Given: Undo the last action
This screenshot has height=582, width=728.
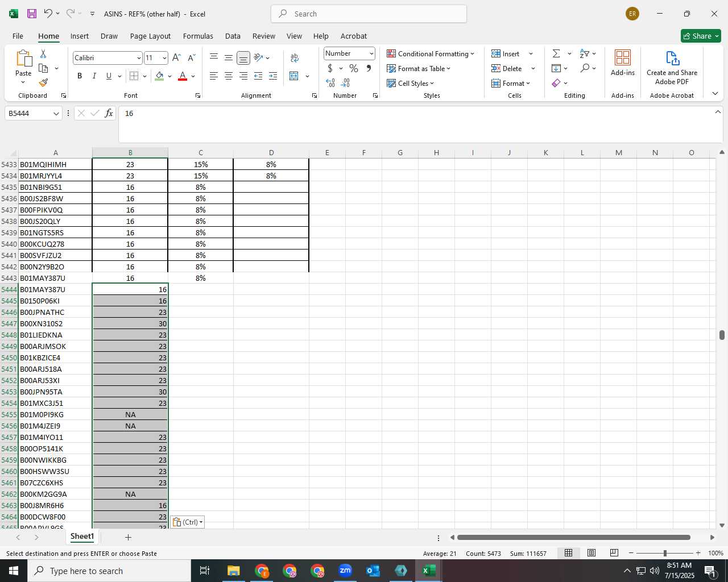Looking at the screenshot, I should pyautogui.click(x=48, y=14).
